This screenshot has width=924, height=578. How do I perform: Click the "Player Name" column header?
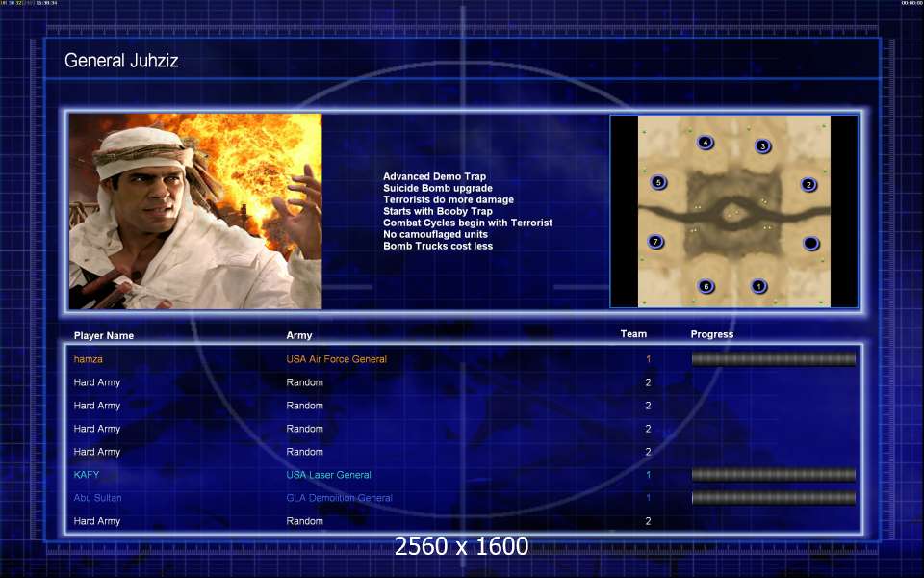pyautogui.click(x=104, y=335)
